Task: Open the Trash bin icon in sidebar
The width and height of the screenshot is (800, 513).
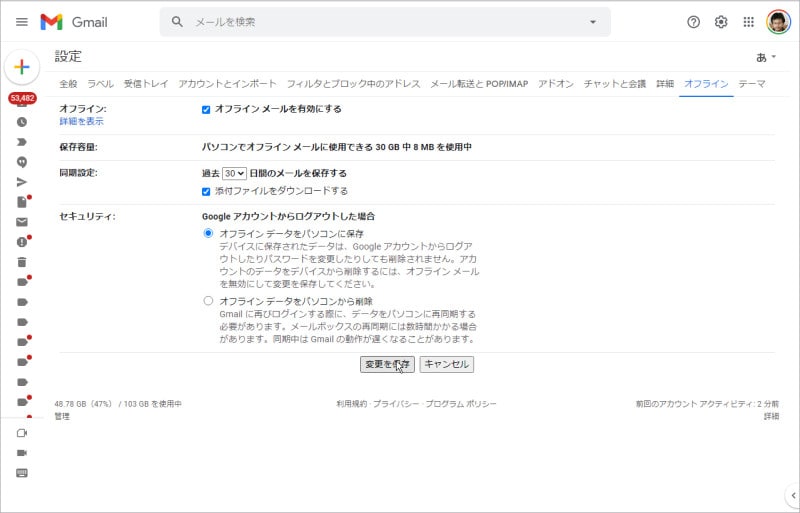Action: click(x=22, y=261)
